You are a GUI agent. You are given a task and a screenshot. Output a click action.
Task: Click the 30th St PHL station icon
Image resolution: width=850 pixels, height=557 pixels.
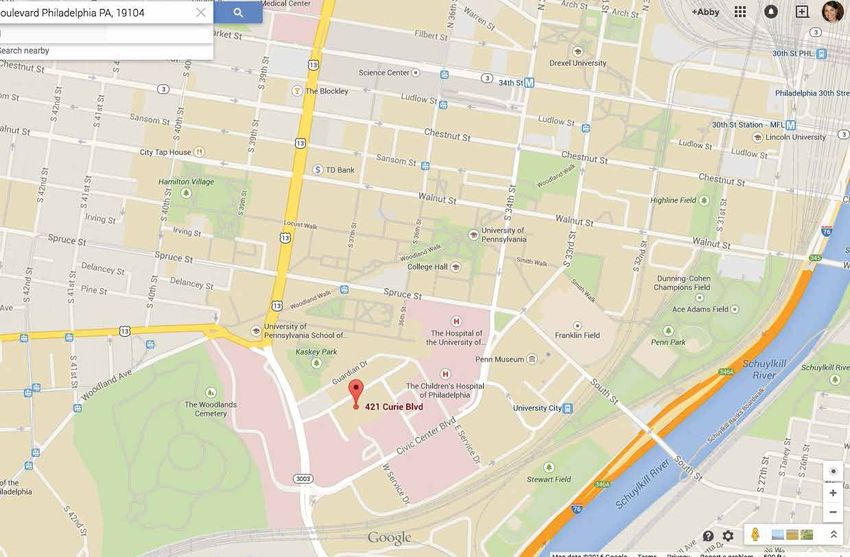(822, 54)
